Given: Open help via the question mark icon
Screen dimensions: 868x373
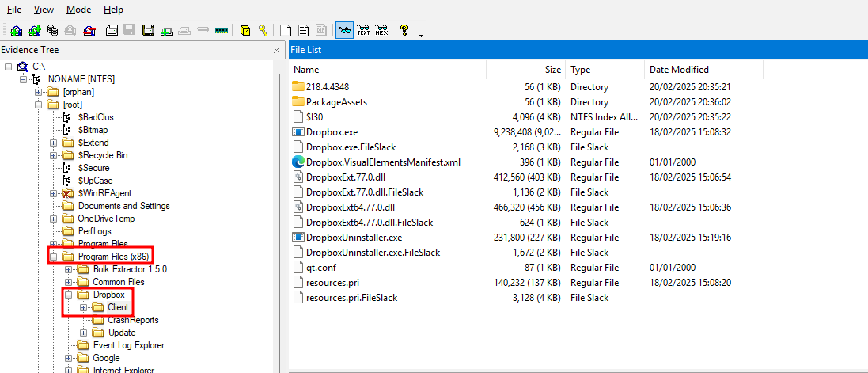Looking at the screenshot, I should pos(404,30).
